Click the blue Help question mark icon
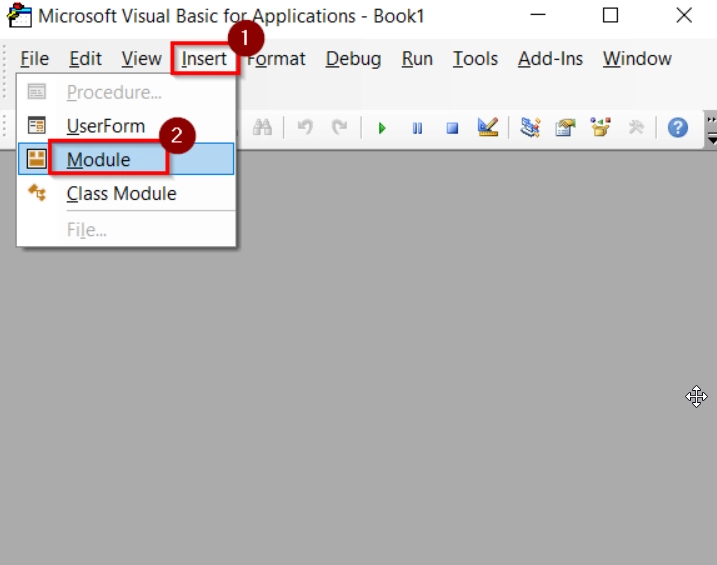Viewport: 717px width, 565px height. [x=678, y=127]
